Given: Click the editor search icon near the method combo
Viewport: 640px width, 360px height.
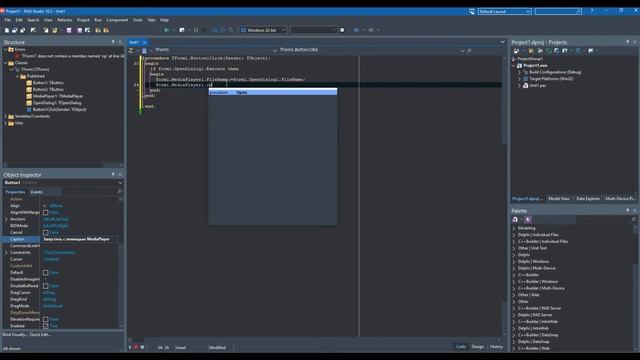Looking at the screenshot, I should point(469,51).
